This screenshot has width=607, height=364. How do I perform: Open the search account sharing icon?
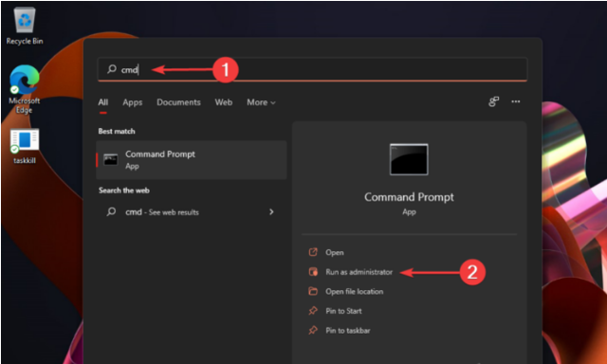(493, 101)
